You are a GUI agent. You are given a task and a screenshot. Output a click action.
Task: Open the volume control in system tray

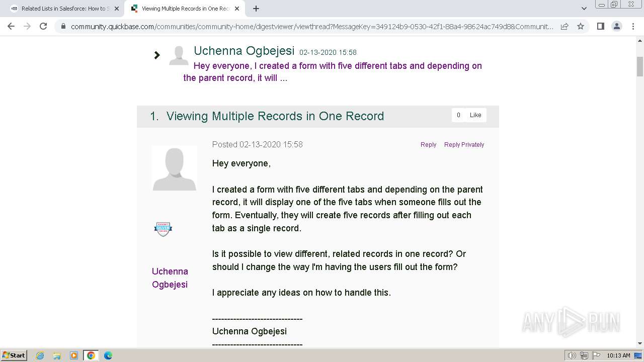tap(572, 355)
